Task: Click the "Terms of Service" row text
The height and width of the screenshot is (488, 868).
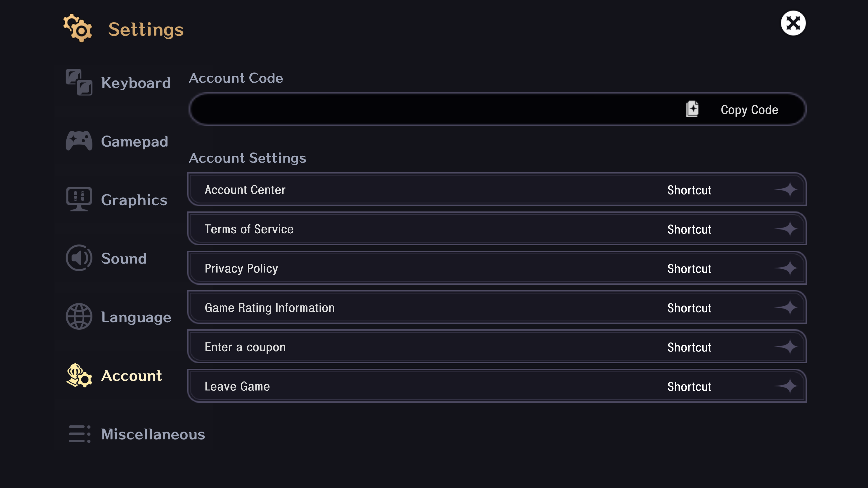Action: coord(249,229)
